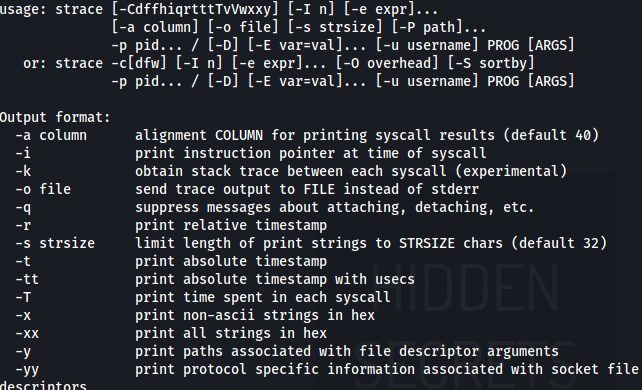Click '[-O overhead]' in the usage line

(x=388, y=63)
